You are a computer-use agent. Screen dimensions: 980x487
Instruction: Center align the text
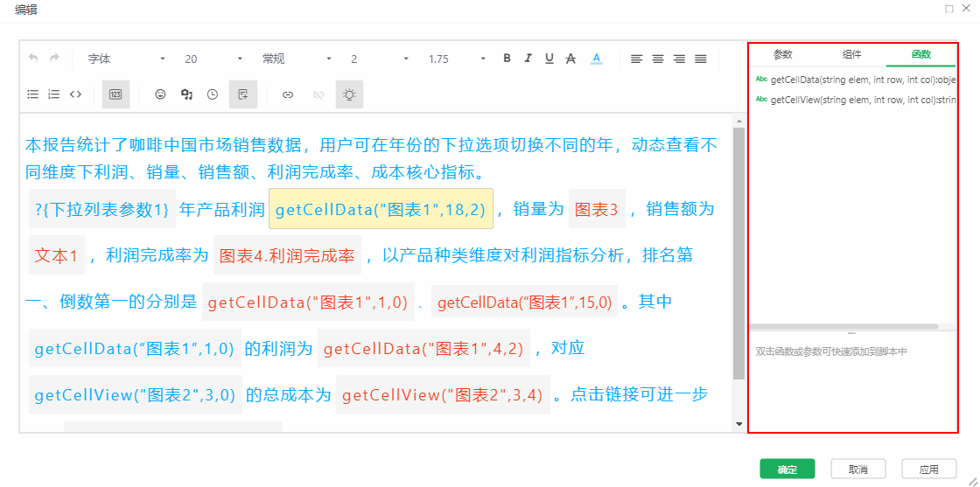[658, 59]
